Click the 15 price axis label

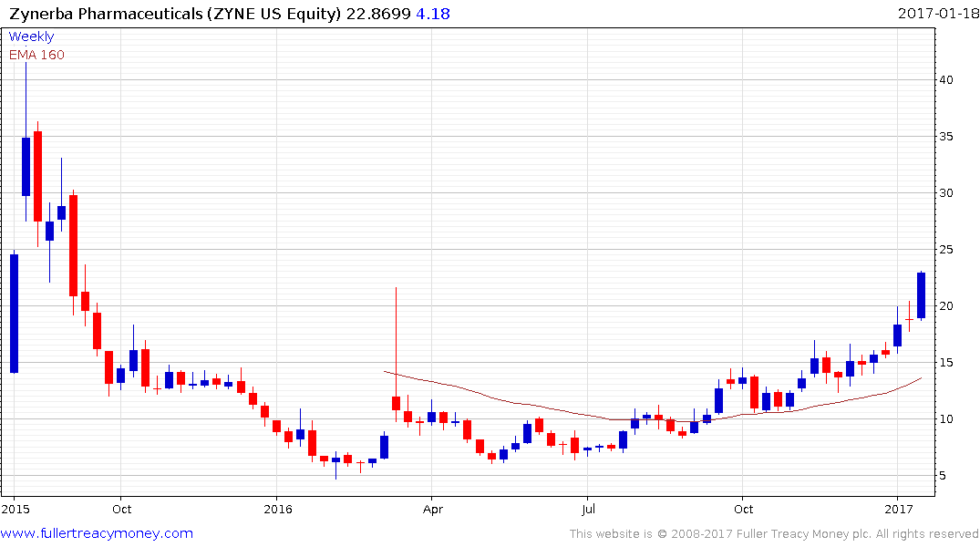945,363
